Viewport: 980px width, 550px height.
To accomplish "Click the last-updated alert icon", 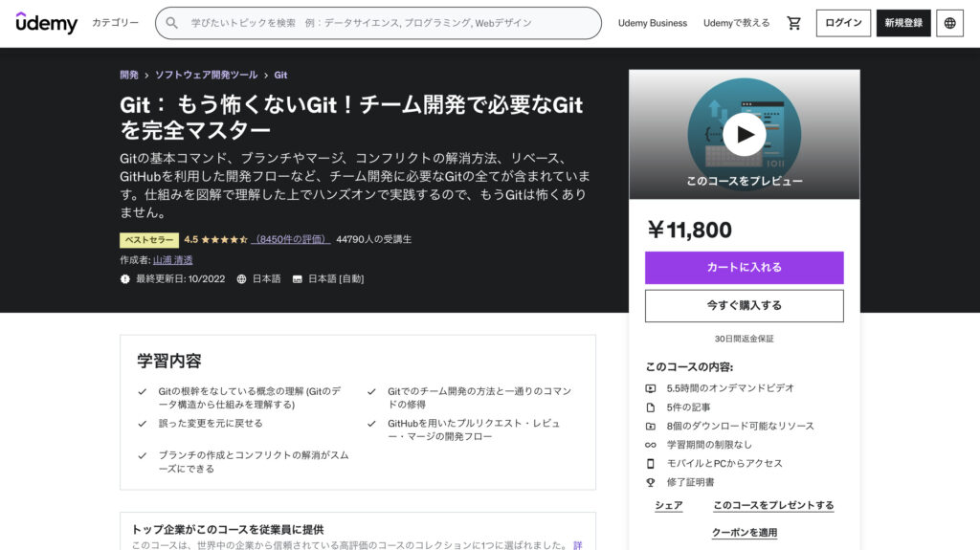I will [125, 279].
